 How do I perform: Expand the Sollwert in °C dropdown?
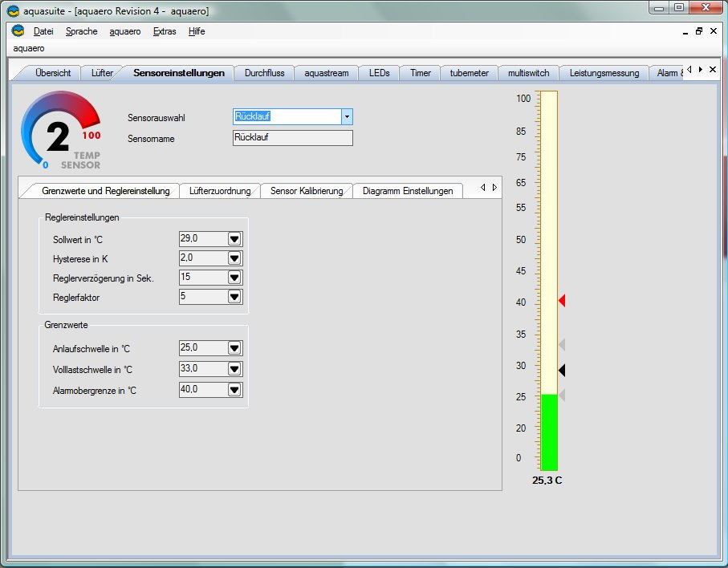click(x=234, y=239)
